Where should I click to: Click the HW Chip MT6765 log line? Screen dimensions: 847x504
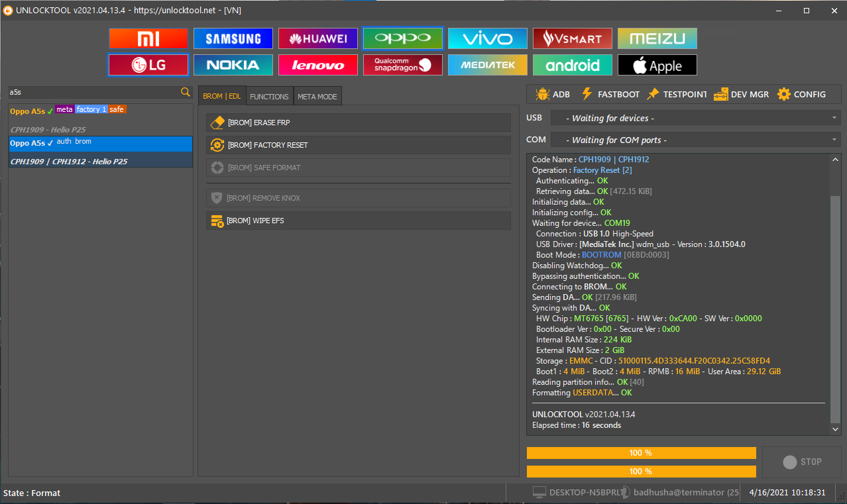pos(649,319)
